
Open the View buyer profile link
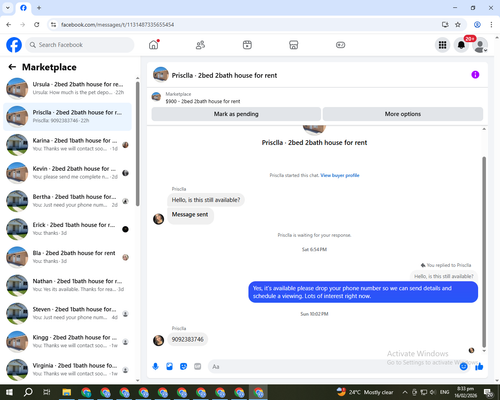(340, 175)
